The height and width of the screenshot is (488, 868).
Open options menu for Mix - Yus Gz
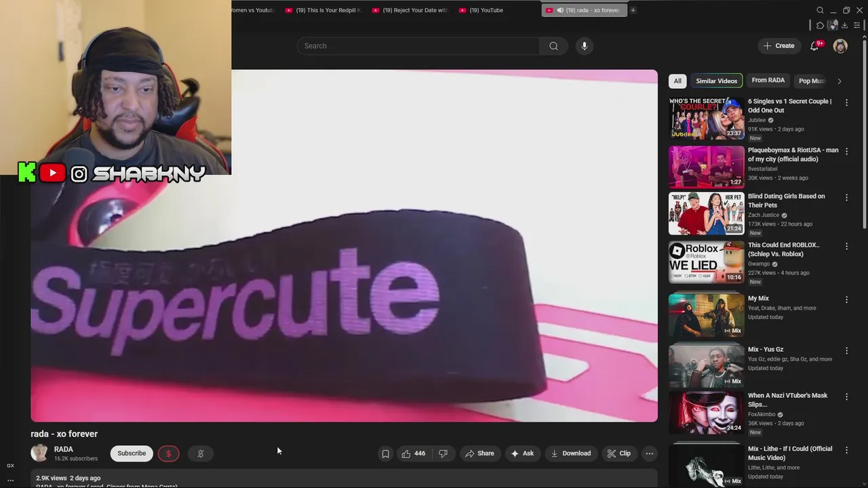pyautogui.click(x=846, y=350)
